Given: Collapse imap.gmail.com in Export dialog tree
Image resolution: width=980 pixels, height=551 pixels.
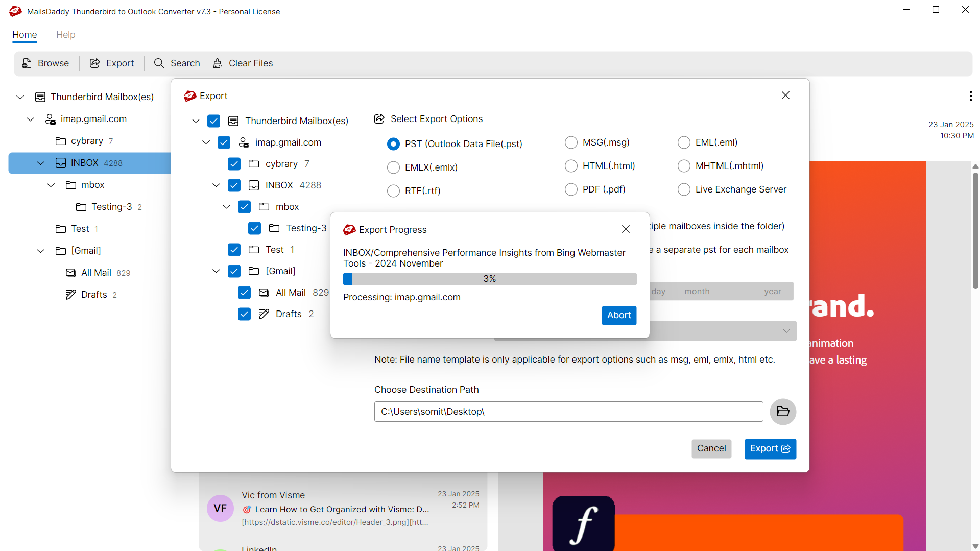Looking at the screenshot, I should (x=206, y=142).
